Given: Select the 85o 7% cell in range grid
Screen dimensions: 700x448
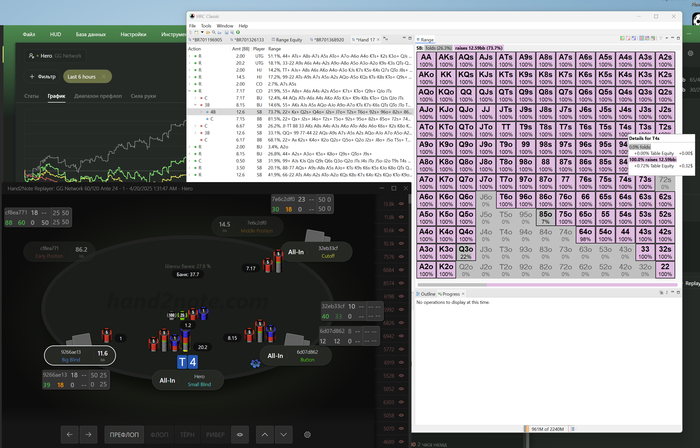Looking at the screenshot, I should click(545, 217).
